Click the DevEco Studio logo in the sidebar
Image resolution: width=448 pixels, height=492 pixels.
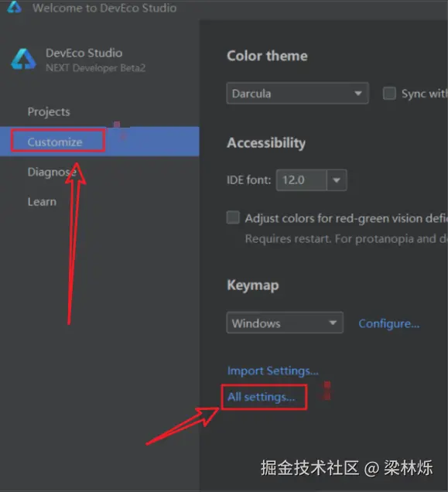coord(23,59)
